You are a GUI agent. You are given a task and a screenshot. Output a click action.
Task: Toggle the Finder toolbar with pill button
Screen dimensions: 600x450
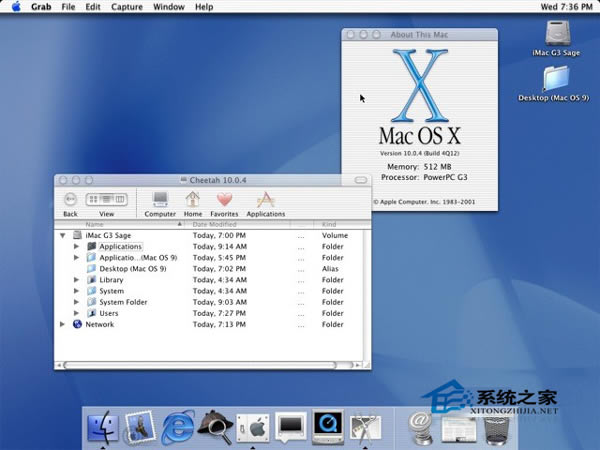coord(360,180)
